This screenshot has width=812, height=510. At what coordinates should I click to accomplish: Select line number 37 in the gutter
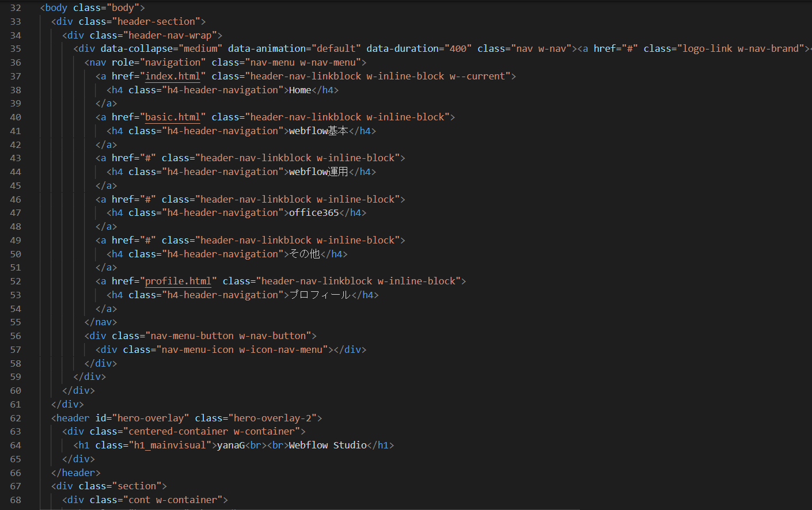(x=16, y=77)
